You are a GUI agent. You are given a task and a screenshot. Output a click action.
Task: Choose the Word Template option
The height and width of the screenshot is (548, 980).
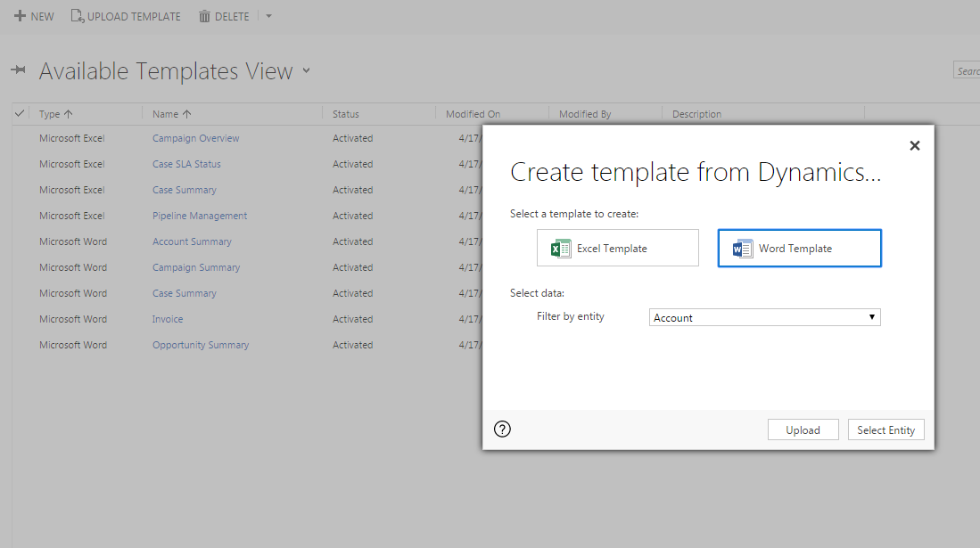[x=799, y=248]
